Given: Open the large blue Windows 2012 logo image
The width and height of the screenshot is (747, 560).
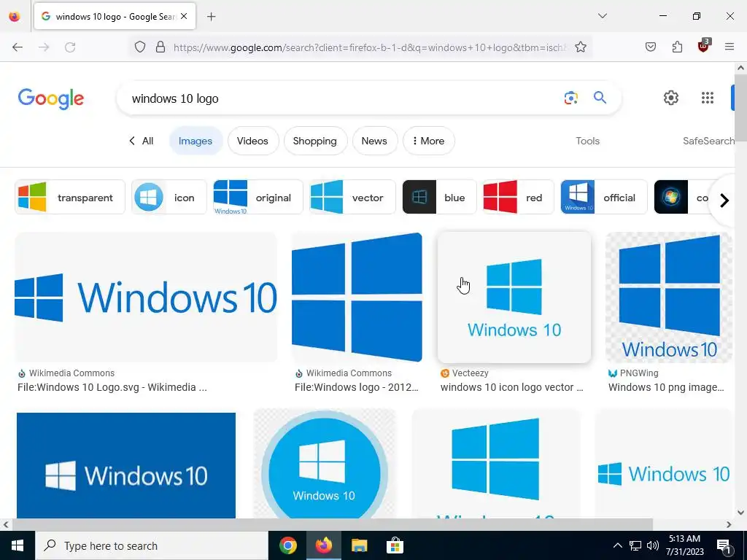Looking at the screenshot, I should pos(357,297).
